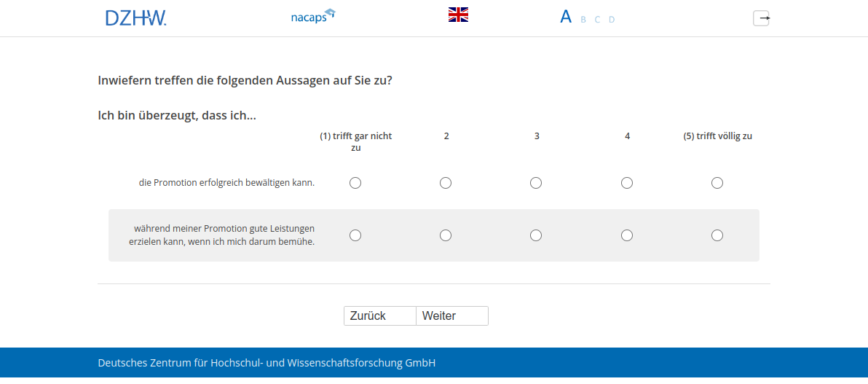868x384 pixels.
Task: Select rating 4 for 'gute Leistungen erzielen'
Action: [x=627, y=235]
